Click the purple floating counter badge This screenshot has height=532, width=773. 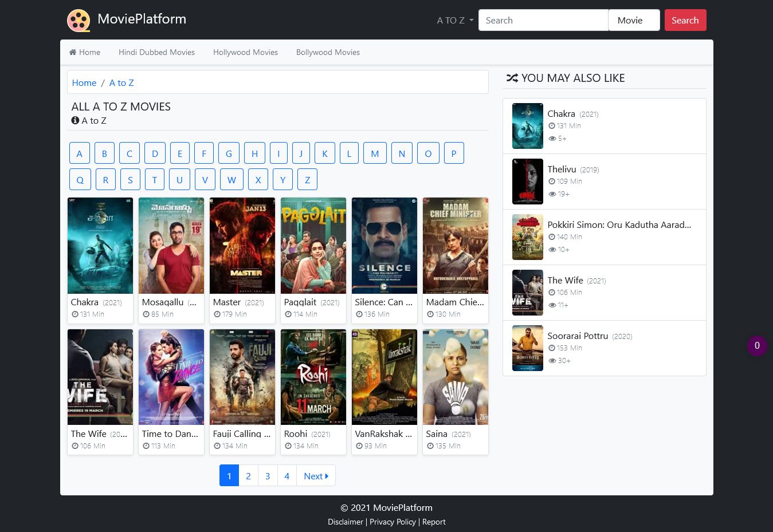point(757,346)
